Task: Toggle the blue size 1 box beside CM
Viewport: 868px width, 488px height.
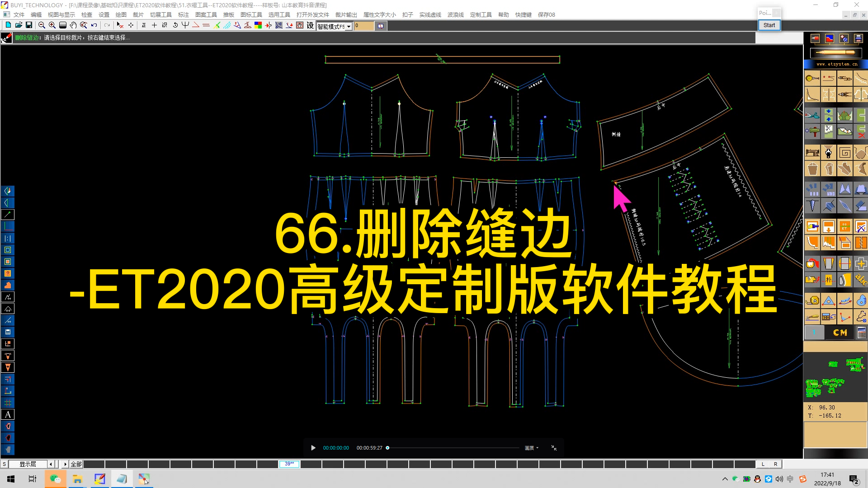Action: pos(814,333)
